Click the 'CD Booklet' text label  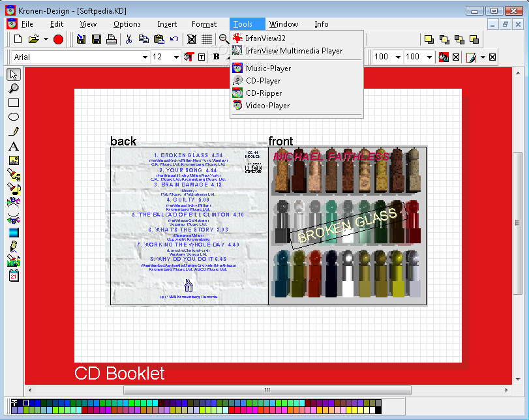pyautogui.click(x=119, y=374)
